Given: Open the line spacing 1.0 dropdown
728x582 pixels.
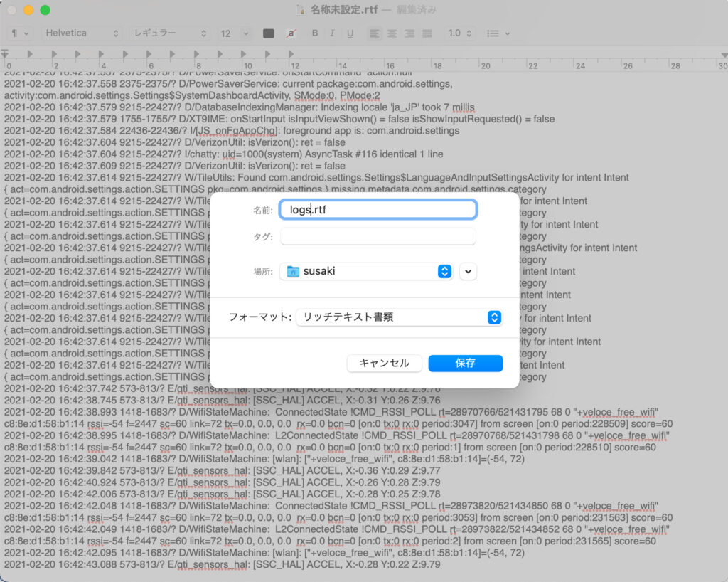Looking at the screenshot, I should 459,33.
